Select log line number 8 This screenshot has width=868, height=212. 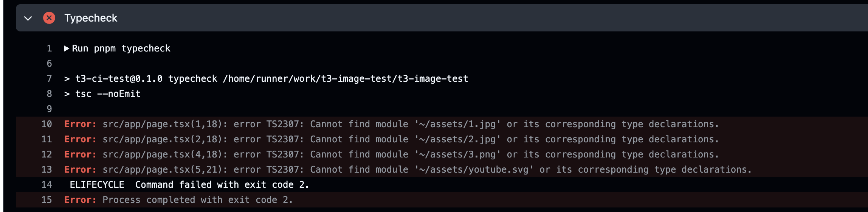(x=49, y=94)
